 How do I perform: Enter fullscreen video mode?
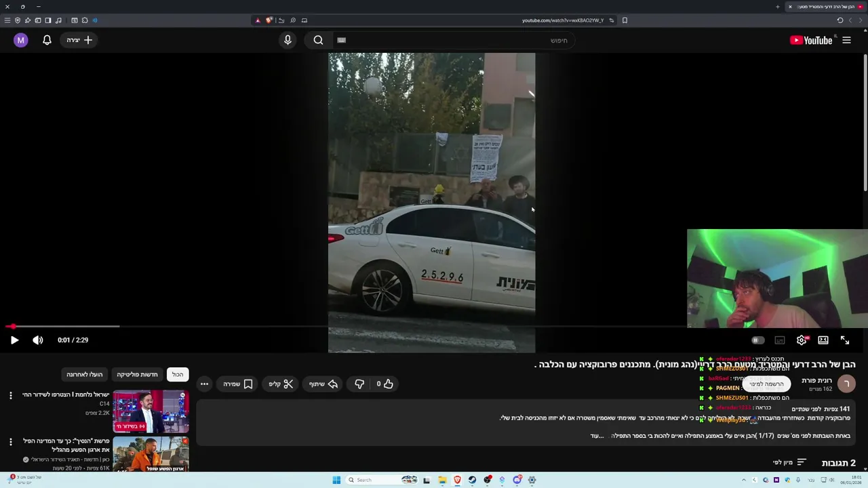[845, 340]
